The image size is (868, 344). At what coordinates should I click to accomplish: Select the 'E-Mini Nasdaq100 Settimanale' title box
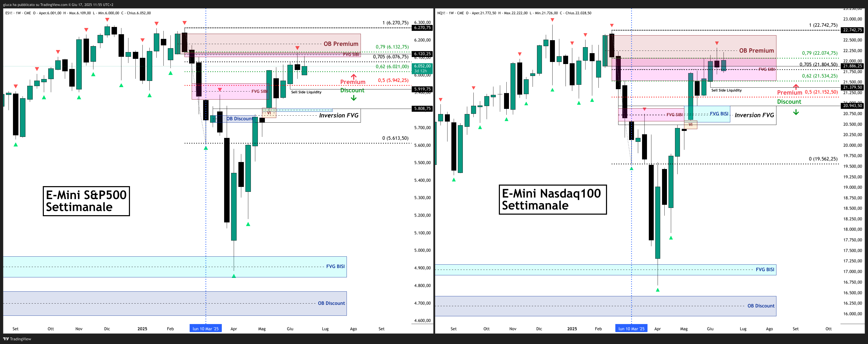[x=553, y=200]
